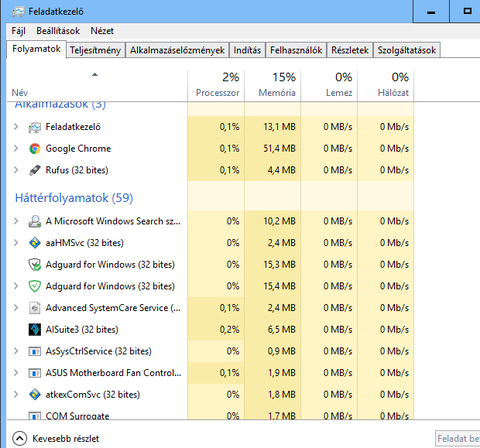Click the expandable Adguard green shield icon
This screenshot has height=448, width=480.
(35, 286)
